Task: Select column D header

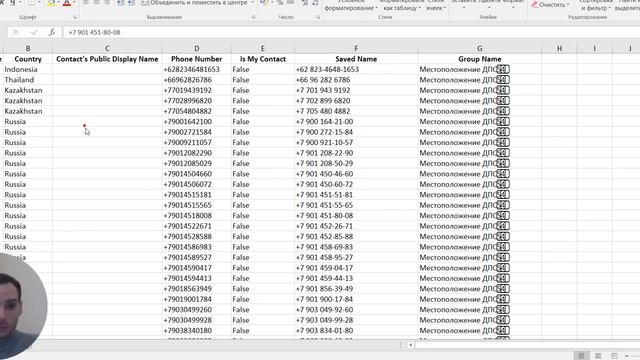Action: coord(196,48)
